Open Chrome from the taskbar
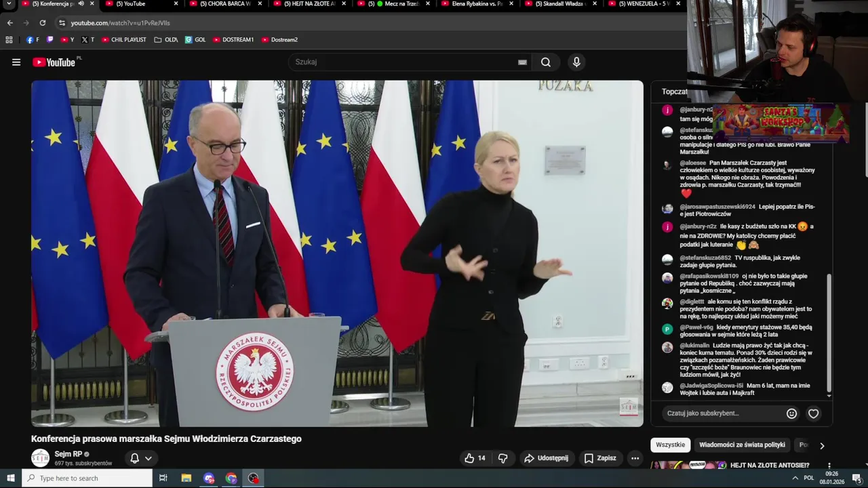The image size is (868, 488). [x=231, y=479]
